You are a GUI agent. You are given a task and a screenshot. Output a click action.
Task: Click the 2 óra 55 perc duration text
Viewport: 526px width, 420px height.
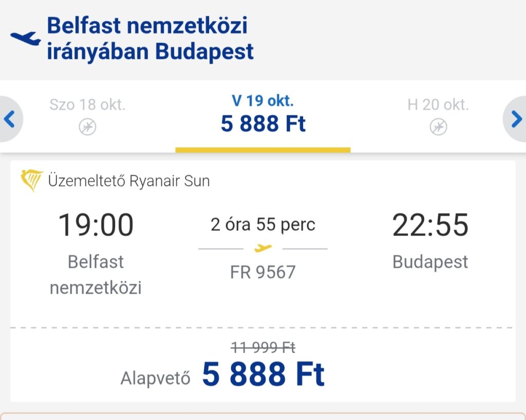(x=263, y=224)
